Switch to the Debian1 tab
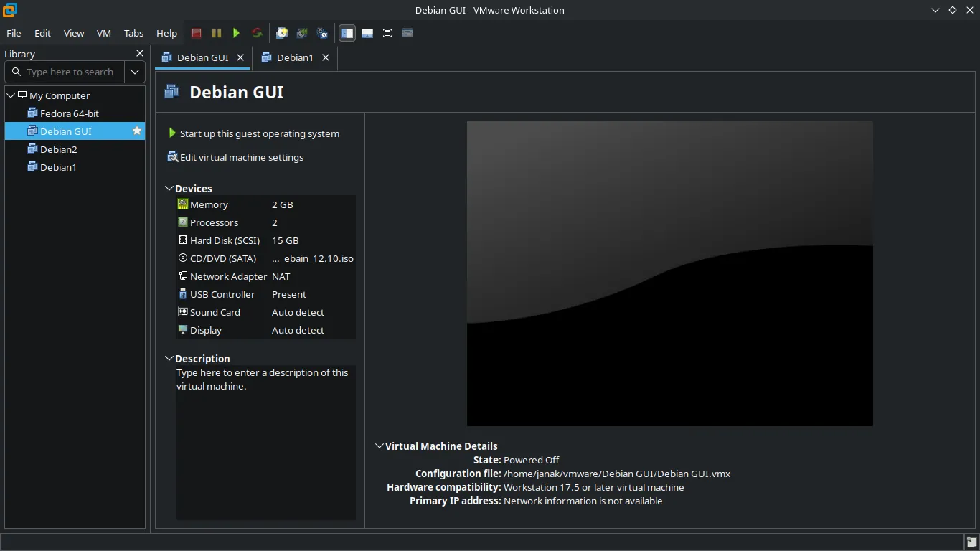 [x=295, y=57]
